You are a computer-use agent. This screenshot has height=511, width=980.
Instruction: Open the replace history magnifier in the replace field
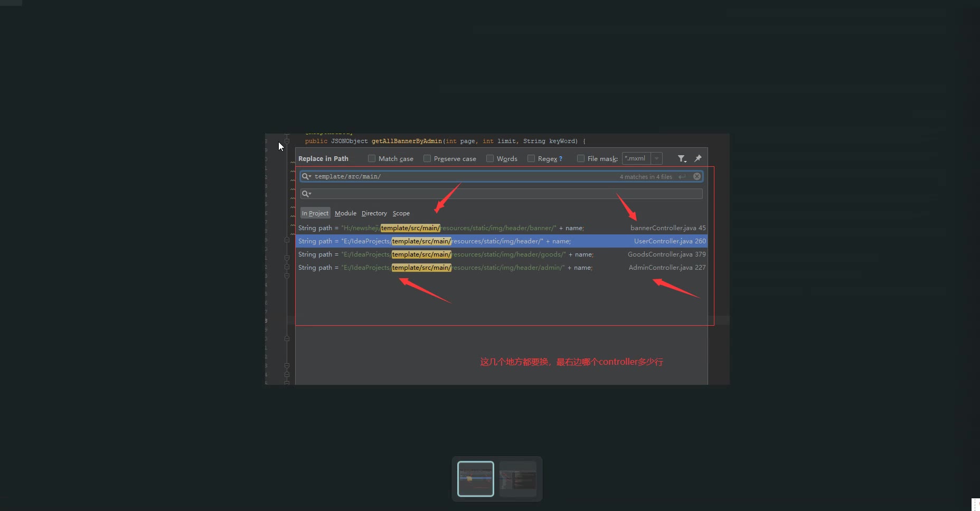point(306,194)
